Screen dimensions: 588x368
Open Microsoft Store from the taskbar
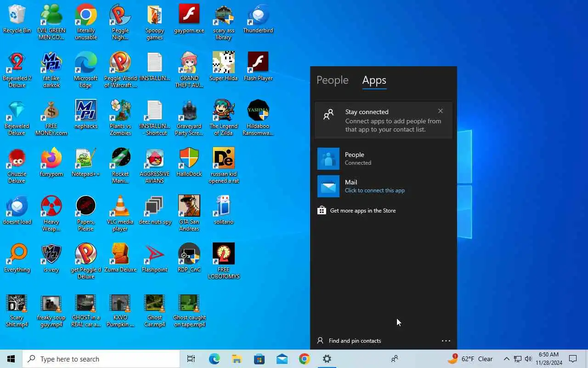tap(259, 359)
